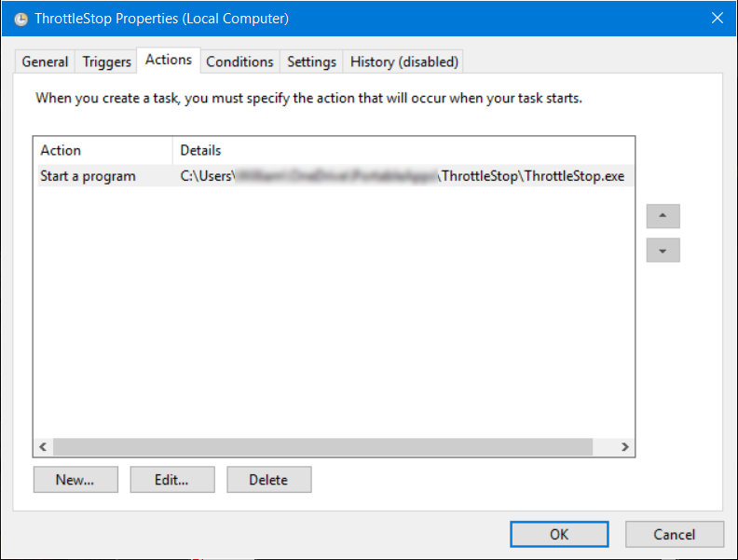Open the Triggers tab

click(x=107, y=61)
